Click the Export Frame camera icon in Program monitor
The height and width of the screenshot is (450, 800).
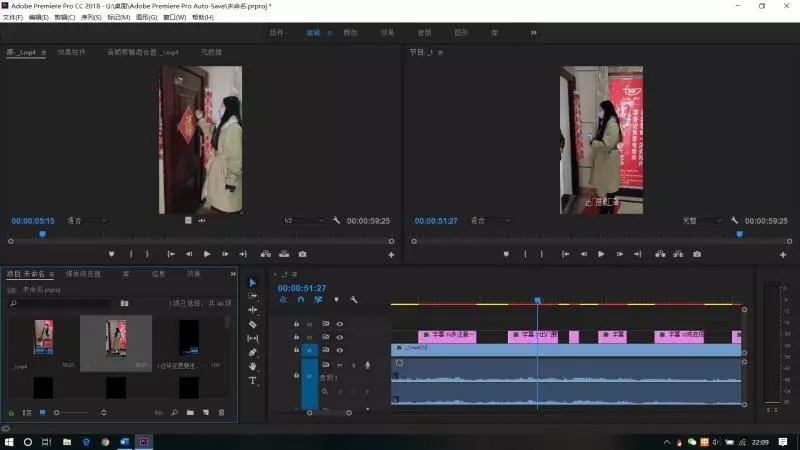coord(697,254)
